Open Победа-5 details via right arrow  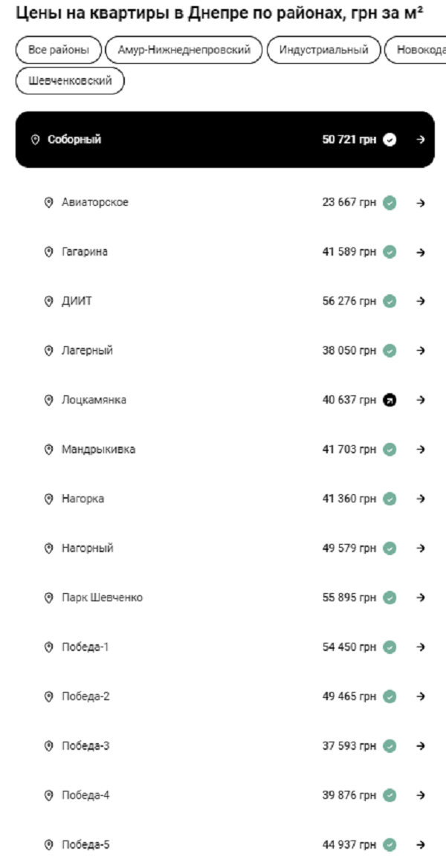point(421,845)
